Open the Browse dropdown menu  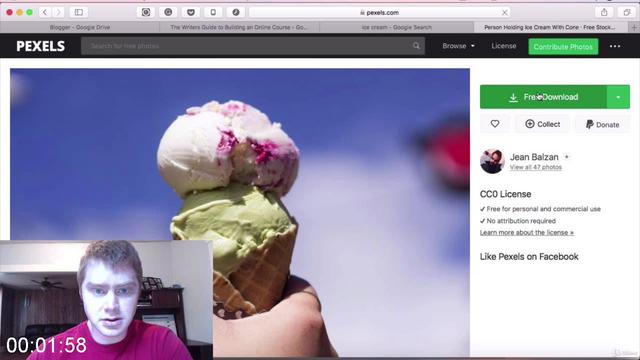[458, 46]
